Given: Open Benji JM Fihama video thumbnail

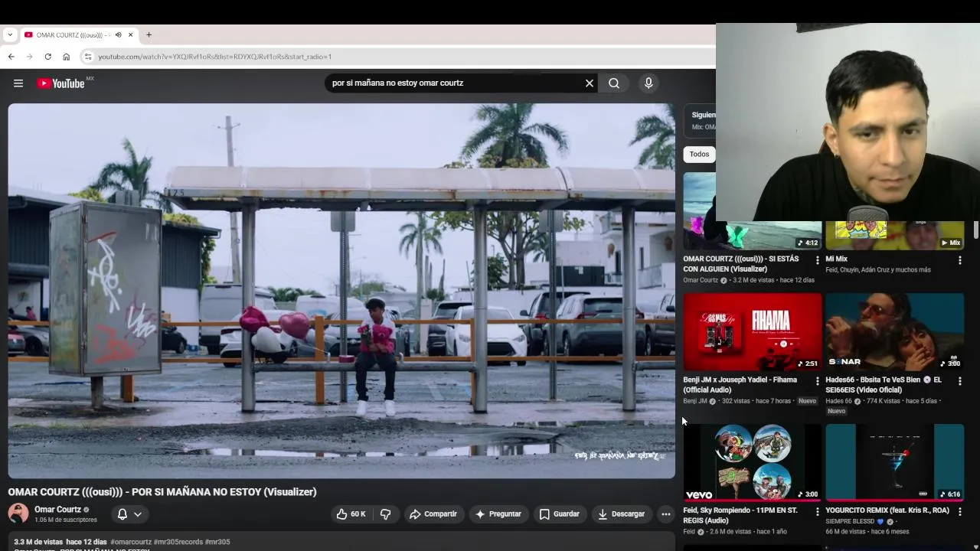Looking at the screenshot, I should pyautogui.click(x=752, y=331).
